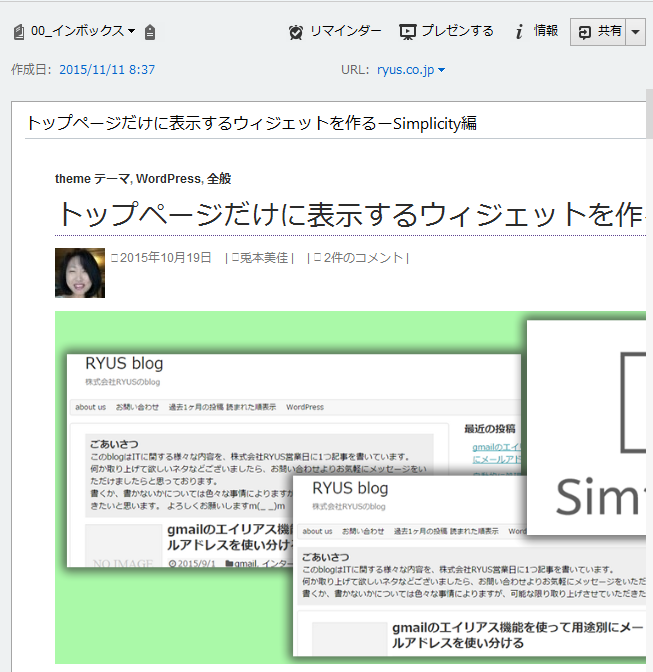Click the reminder alarm clock icon
The image size is (653, 672).
[x=296, y=32]
